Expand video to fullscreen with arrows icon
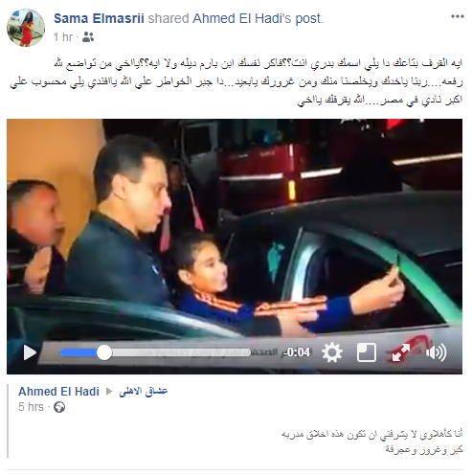 (x=401, y=352)
